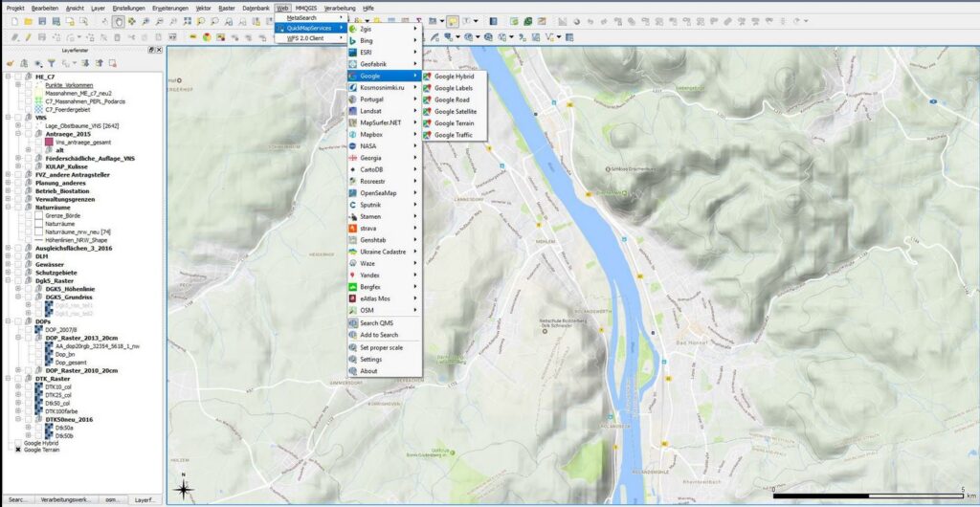Click the strava orange icon
This screenshot has width=980, height=507.
pos(354,229)
